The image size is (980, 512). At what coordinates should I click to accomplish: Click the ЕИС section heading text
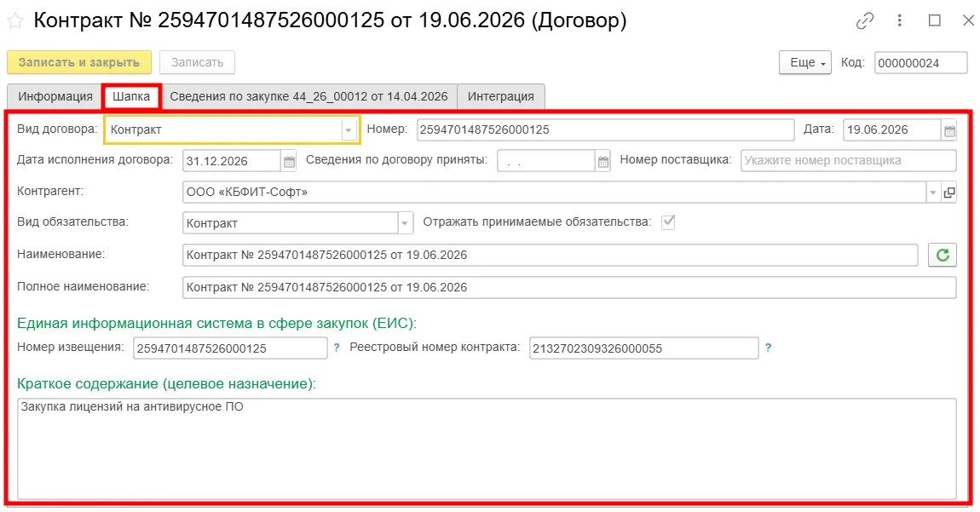(216, 323)
